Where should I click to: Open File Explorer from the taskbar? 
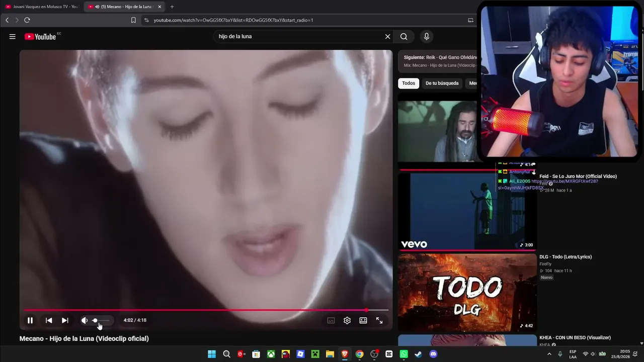tap(330, 354)
